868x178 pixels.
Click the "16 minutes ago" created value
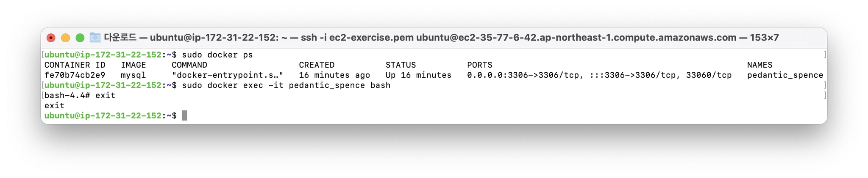tap(334, 75)
